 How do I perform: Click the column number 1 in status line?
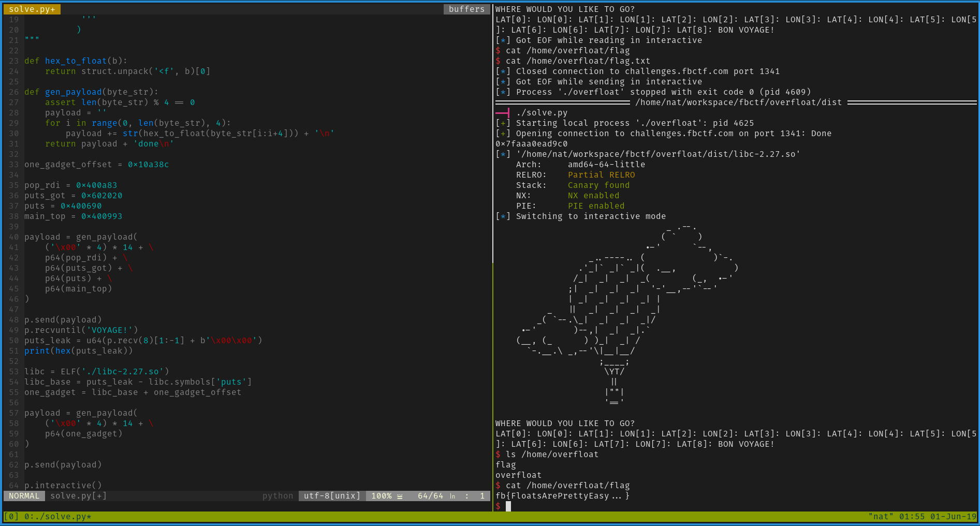(x=482, y=496)
